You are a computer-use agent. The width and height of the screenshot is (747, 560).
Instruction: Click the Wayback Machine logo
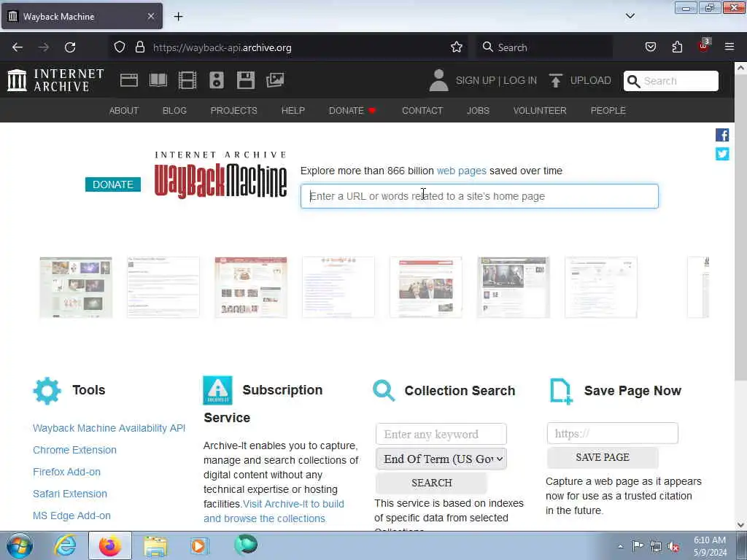[220, 175]
